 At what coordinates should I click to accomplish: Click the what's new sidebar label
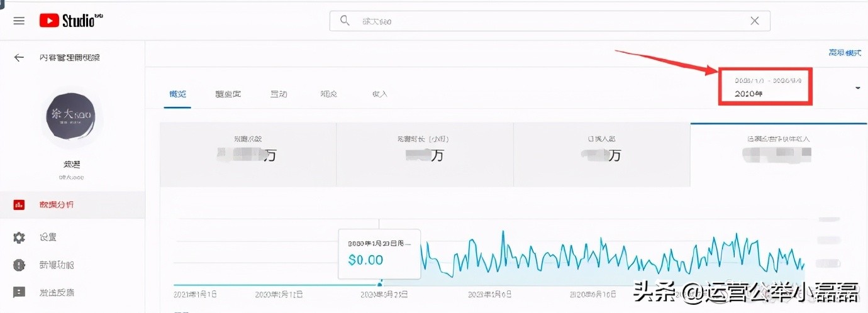56,265
